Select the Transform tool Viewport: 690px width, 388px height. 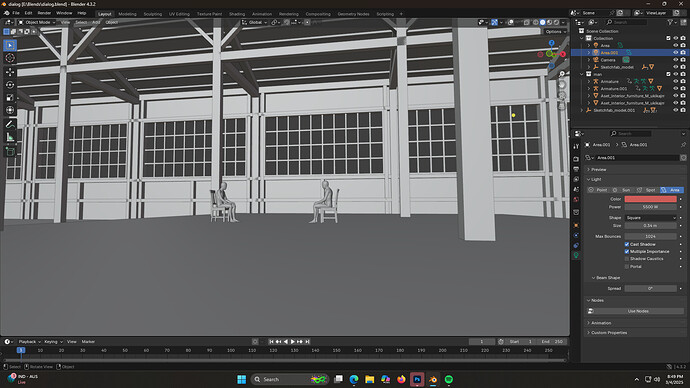click(10, 110)
